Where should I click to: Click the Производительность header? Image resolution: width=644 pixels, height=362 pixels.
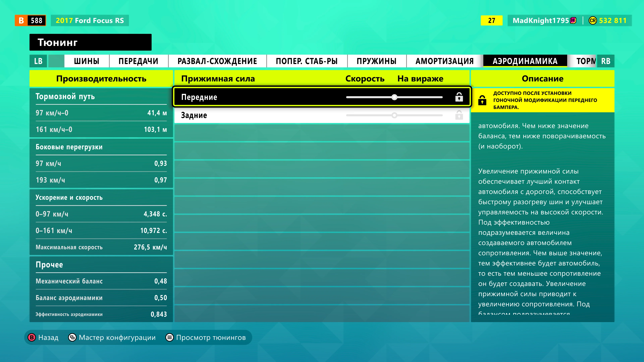pyautogui.click(x=101, y=78)
